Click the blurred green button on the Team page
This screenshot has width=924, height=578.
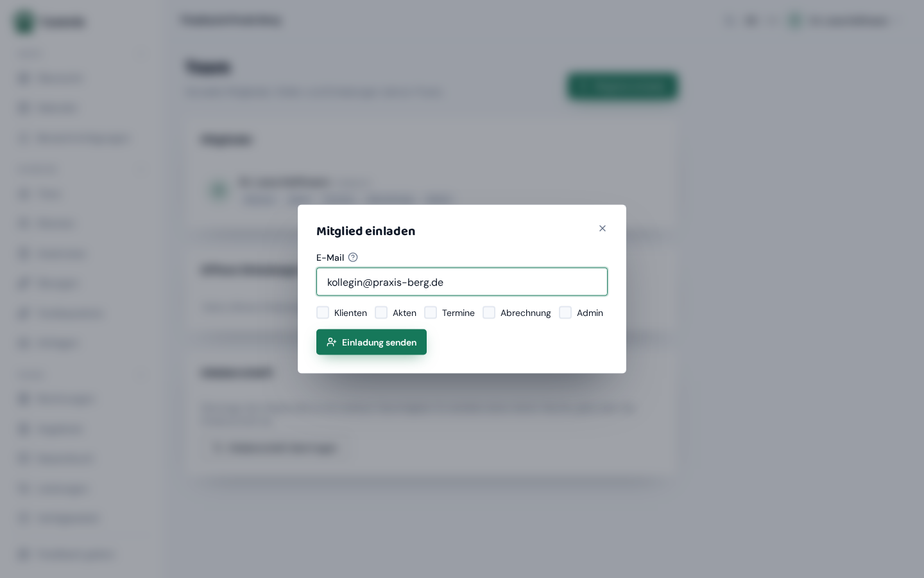[622, 86]
